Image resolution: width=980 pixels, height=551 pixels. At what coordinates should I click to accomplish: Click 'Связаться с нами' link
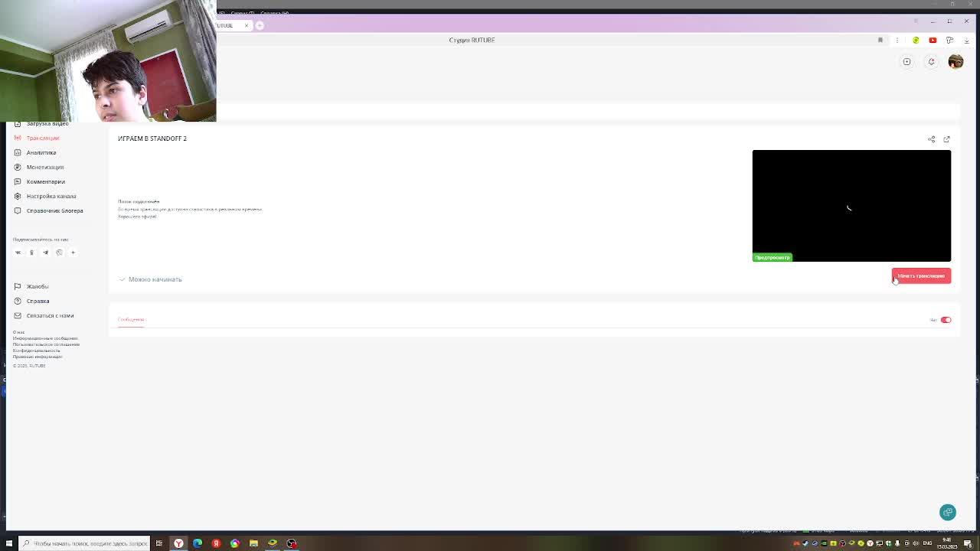click(50, 315)
